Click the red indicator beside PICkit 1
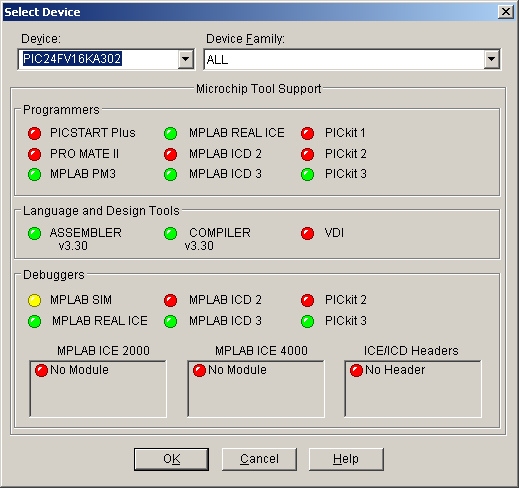Viewport: 519px width, 488px height. (308, 133)
